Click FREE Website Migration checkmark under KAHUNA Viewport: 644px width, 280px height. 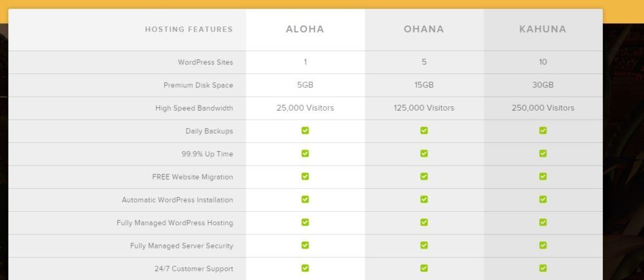coord(543,176)
